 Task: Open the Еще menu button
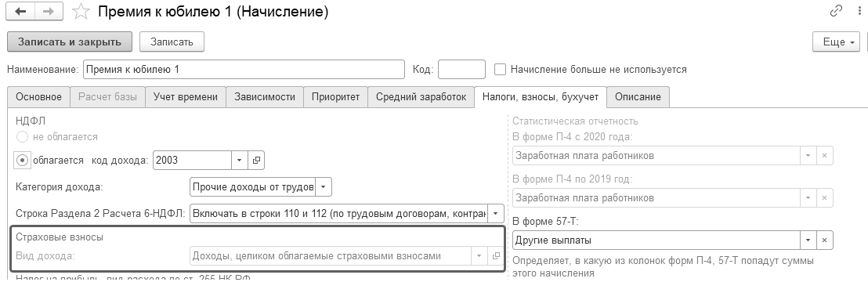tap(836, 42)
